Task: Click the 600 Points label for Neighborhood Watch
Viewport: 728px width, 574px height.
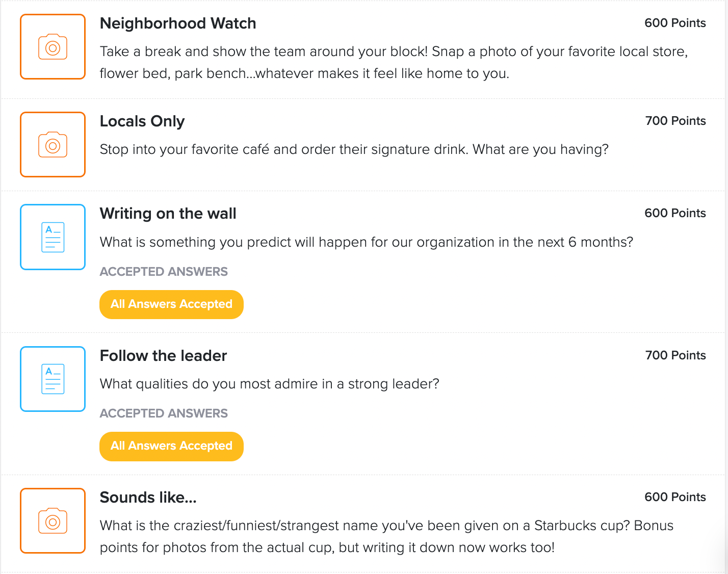Action: pyautogui.click(x=675, y=23)
